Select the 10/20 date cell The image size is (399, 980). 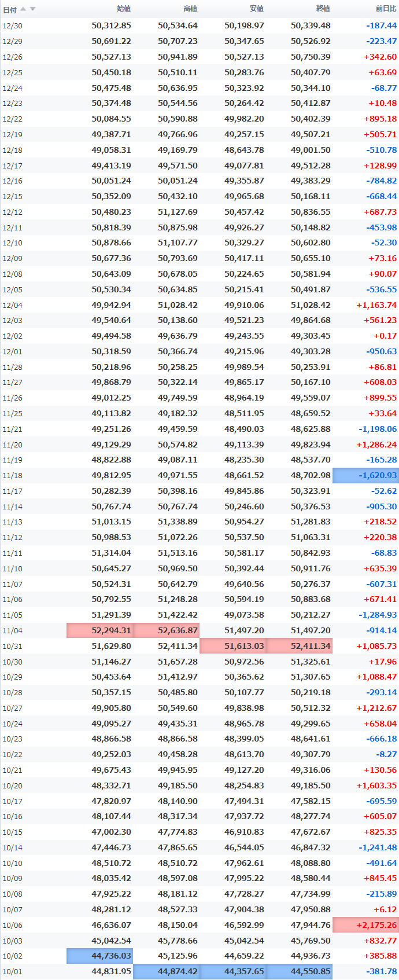(x=13, y=786)
